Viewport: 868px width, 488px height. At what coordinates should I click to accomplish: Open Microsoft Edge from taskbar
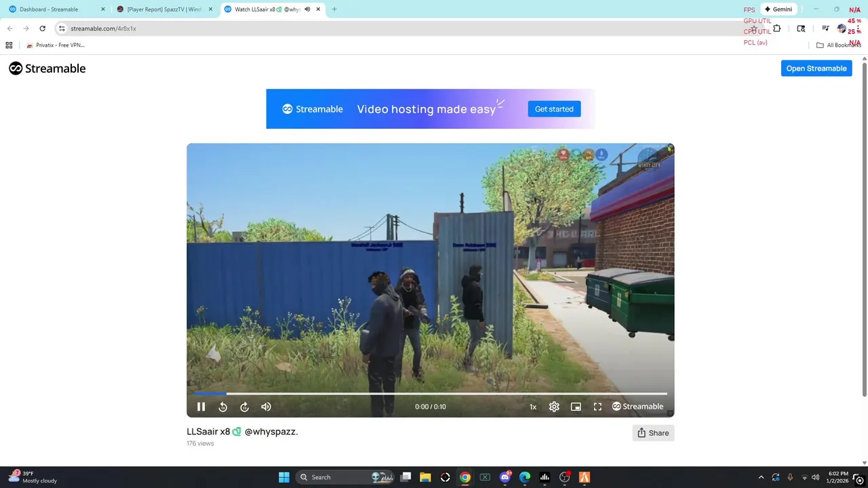point(525,477)
